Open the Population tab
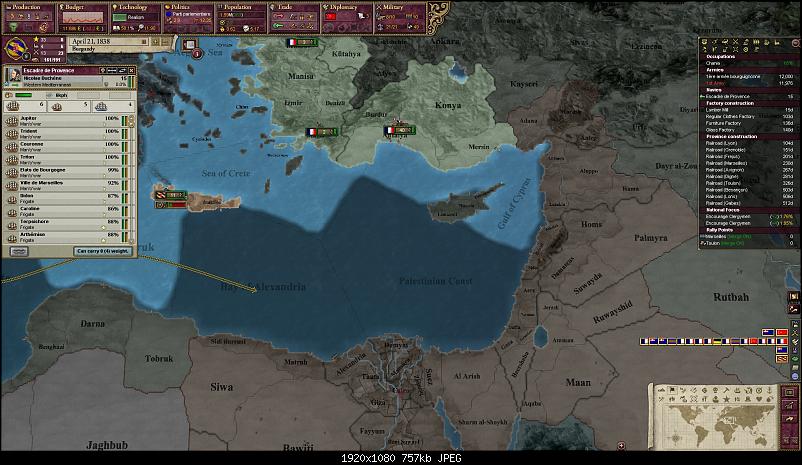Image resolution: width=802 pixels, height=465 pixels. (x=241, y=18)
